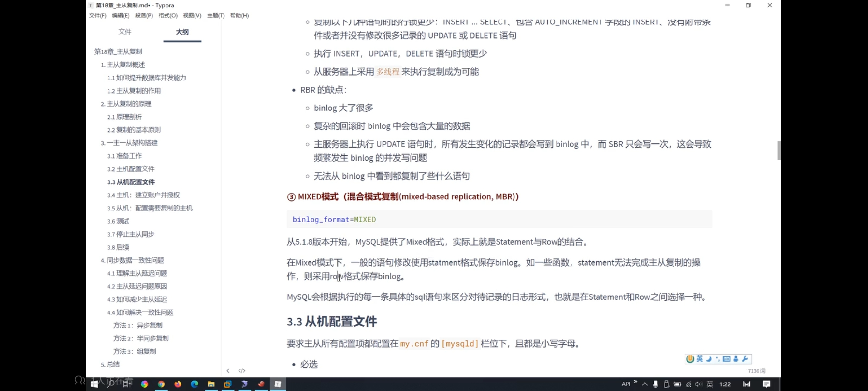The image size is (868, 391).
Task: Click the document vertical scrollbar thumb
Action: (x=779, y=151)
